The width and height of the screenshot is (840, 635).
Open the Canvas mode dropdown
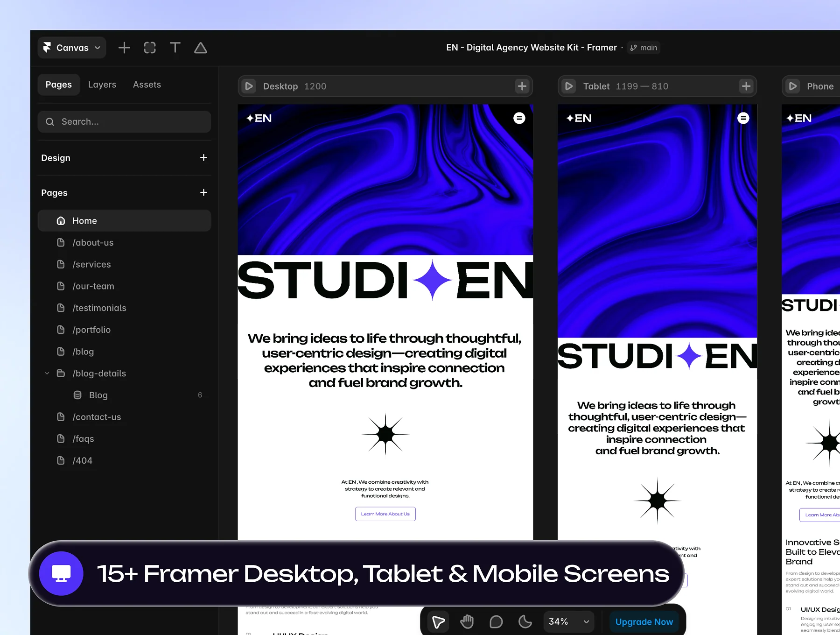coord(72,48)
